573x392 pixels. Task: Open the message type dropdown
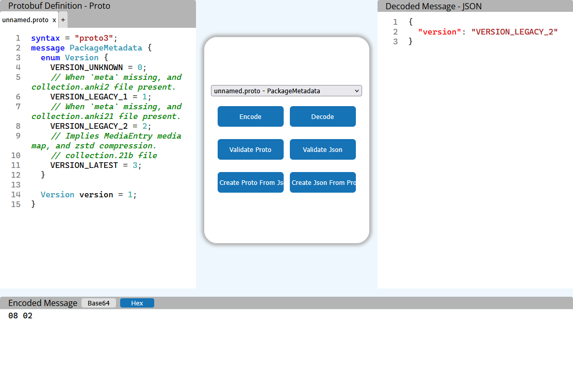click(x=287, y=91)
